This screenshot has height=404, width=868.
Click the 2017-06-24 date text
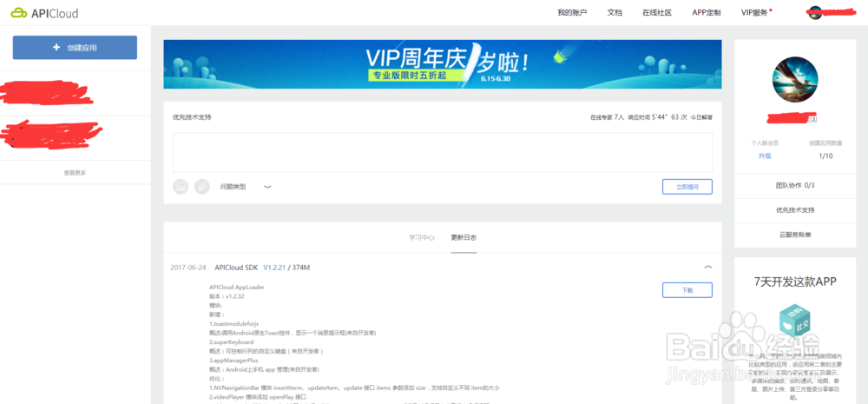pyautogui.click(x=188, y=268)
